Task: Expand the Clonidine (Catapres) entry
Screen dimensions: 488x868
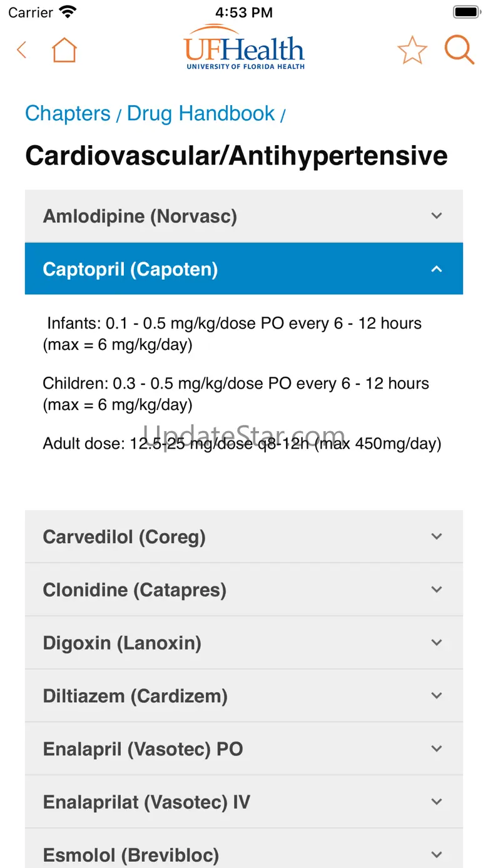Action: point(243,590)
